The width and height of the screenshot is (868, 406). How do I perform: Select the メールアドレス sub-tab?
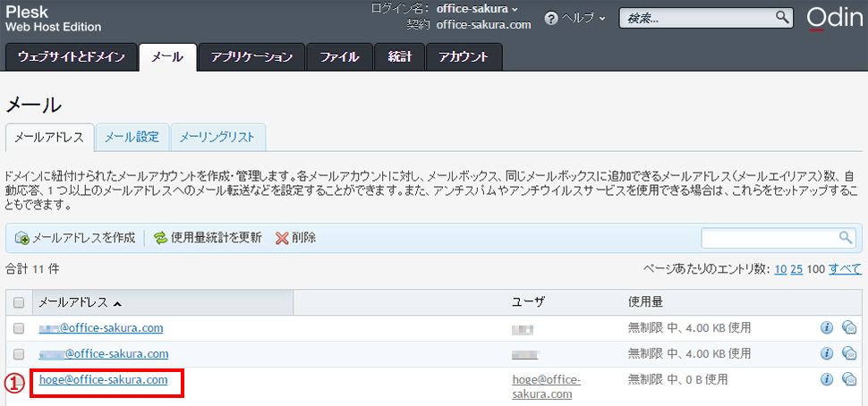pos(49,137)
